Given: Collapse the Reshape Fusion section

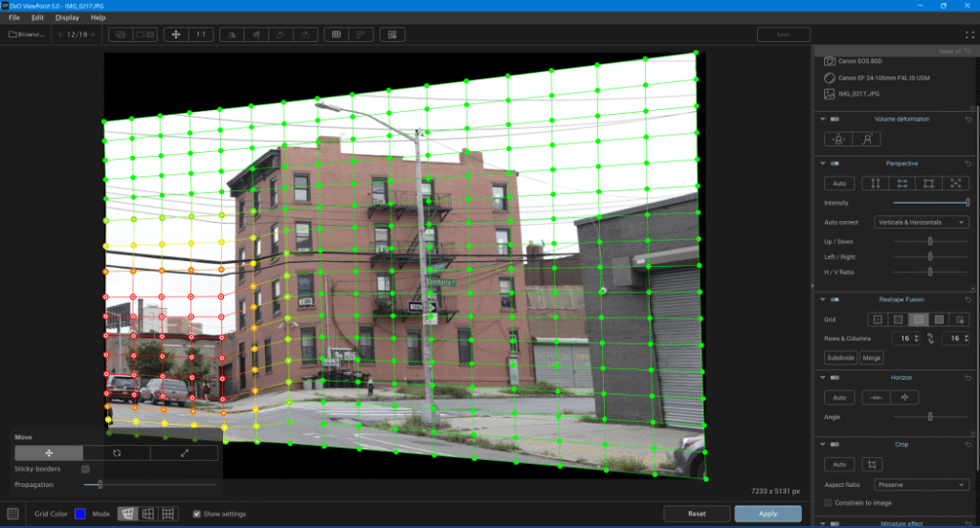Looking at the screenshot, I should click(x=822, y=299).
